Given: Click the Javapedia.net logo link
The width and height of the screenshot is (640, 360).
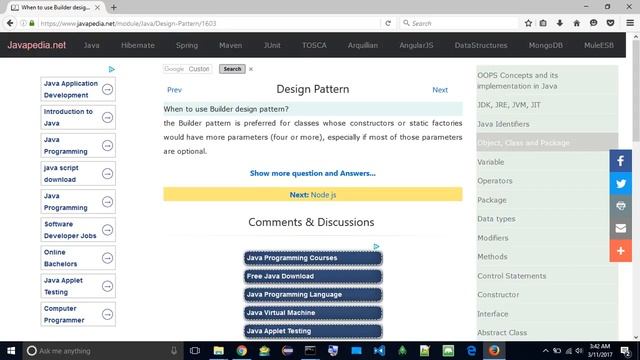Looking at the screenshot, I should point(37,45).
